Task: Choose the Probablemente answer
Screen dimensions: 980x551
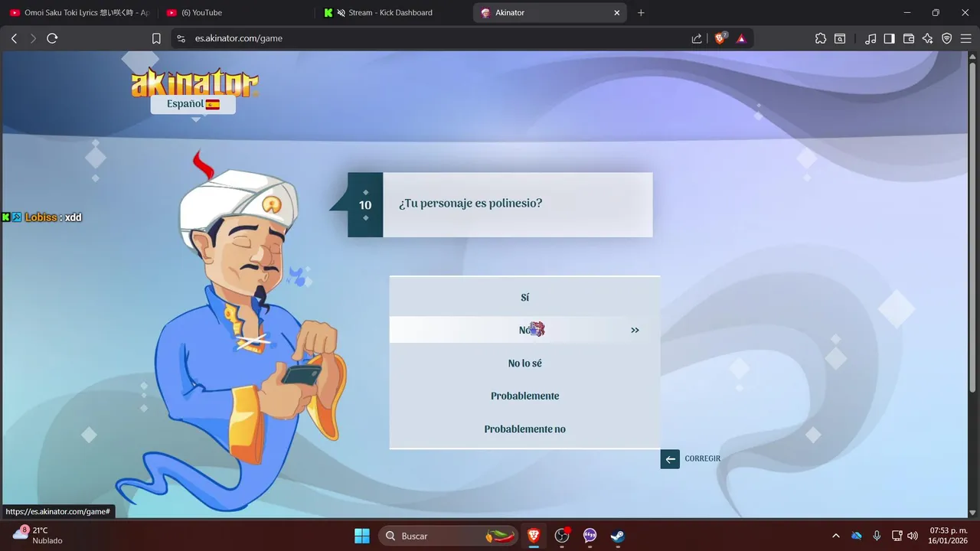Action: click(x=524, y=396)
